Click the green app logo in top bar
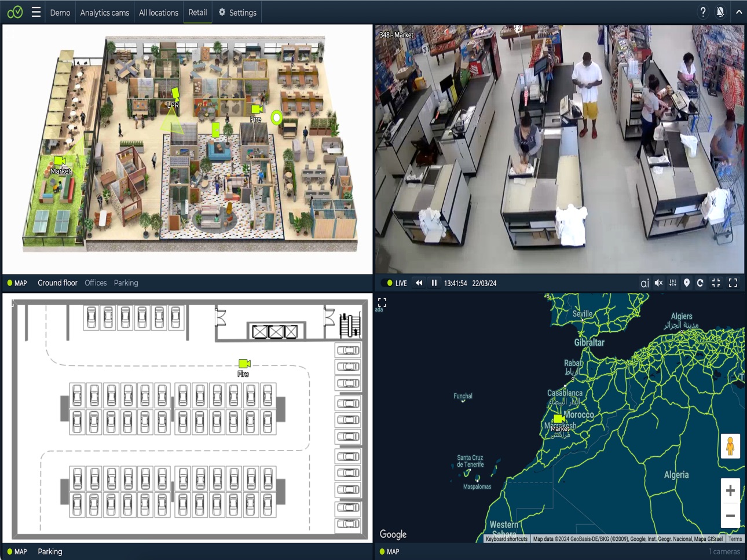 tap(15, 12)
